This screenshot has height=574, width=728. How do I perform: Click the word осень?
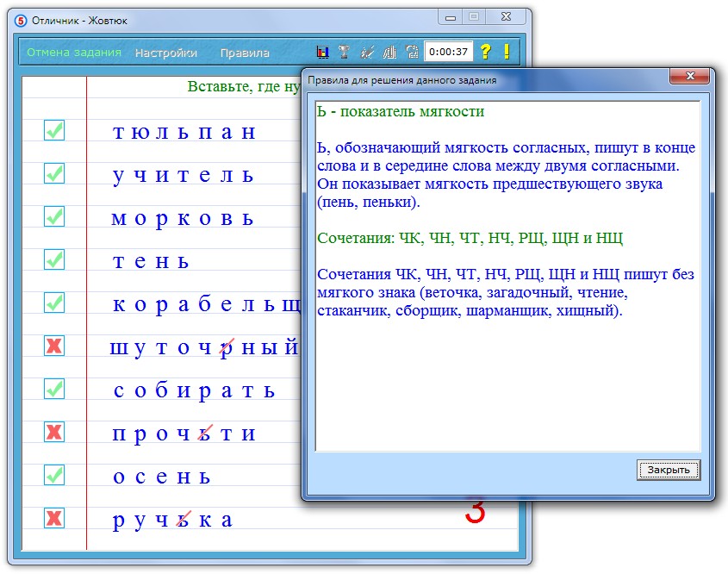coord(162,477)
